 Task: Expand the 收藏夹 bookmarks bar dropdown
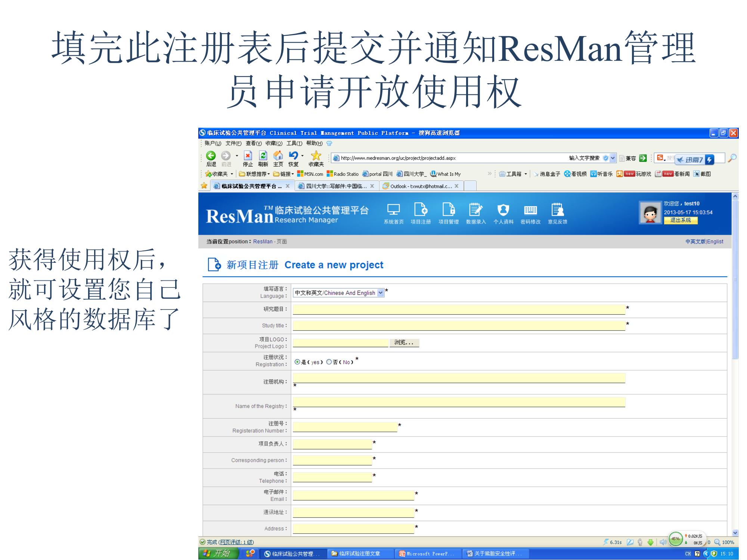coord(232,174)
